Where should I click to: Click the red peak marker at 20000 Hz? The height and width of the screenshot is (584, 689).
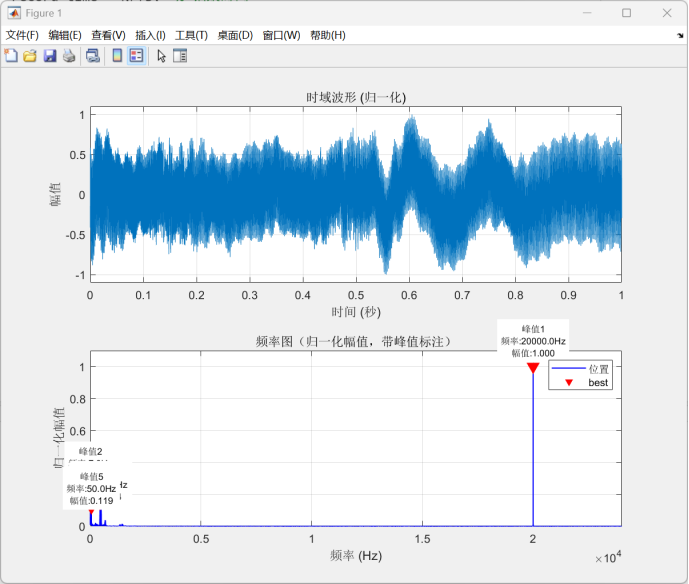click(533, 368)
